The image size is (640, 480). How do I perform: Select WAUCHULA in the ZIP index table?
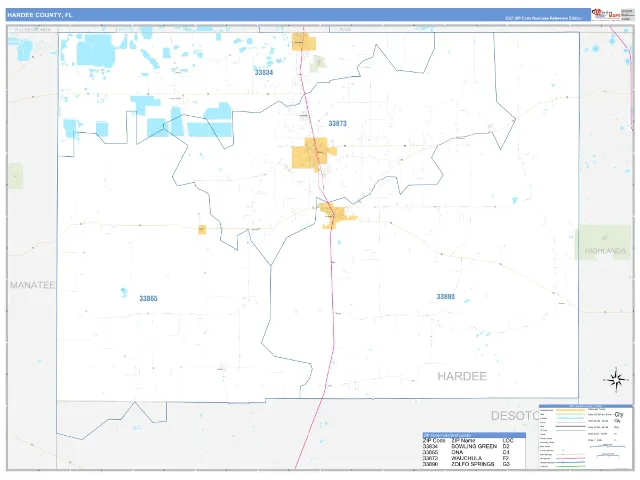click(x=467, y=458)
